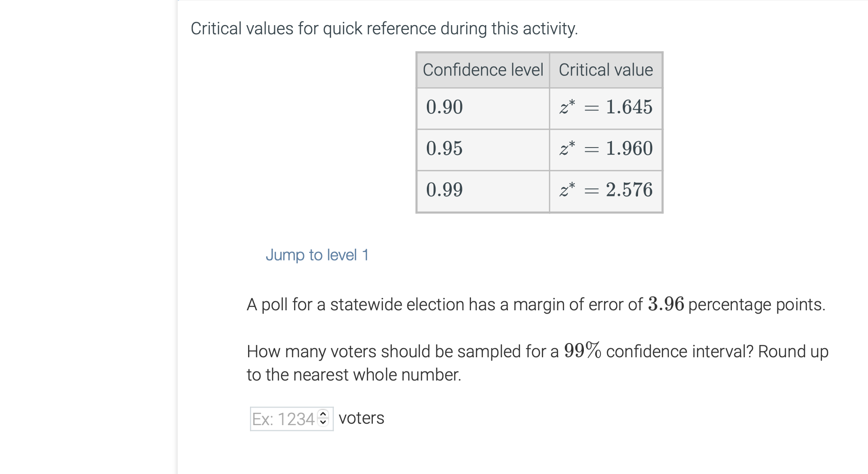
Task: Select the 0.99 confidence level table cell
Action: tap(481, 190)
